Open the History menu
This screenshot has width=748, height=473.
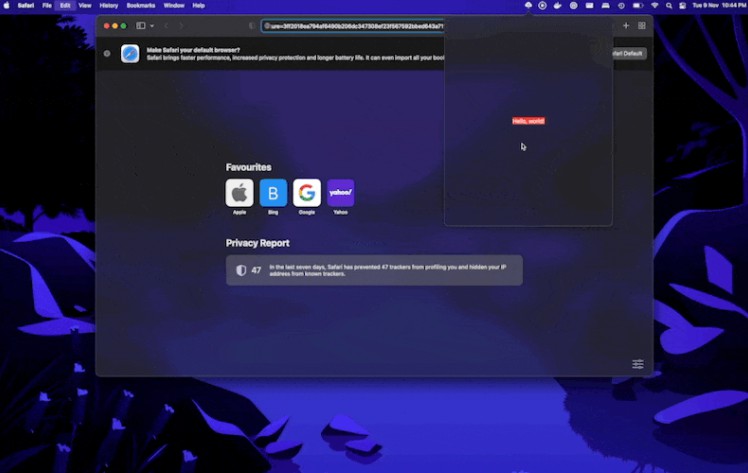(x=108, y=5)
